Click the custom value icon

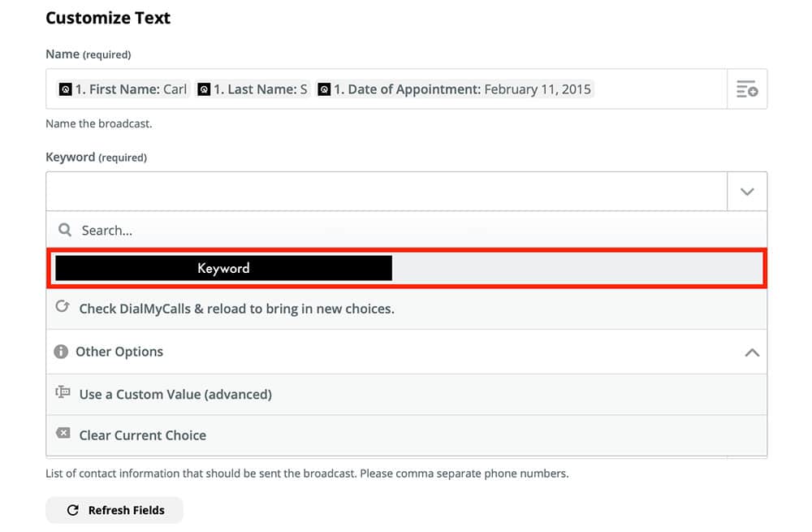[x=63, y=393]
